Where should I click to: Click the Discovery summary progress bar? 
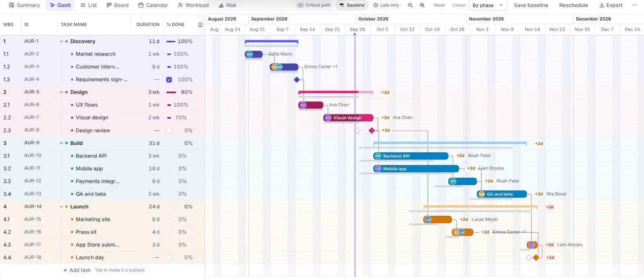[x=271, y=41]
